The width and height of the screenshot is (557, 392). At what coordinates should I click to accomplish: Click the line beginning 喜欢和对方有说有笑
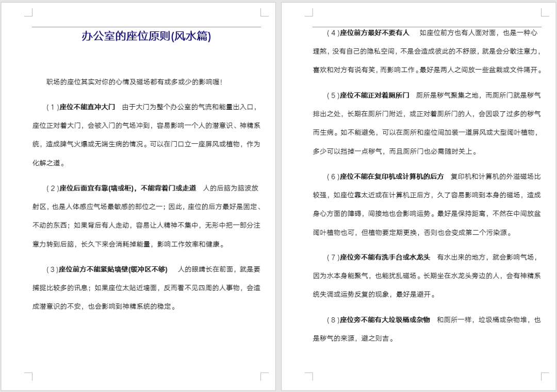point(427,70)
